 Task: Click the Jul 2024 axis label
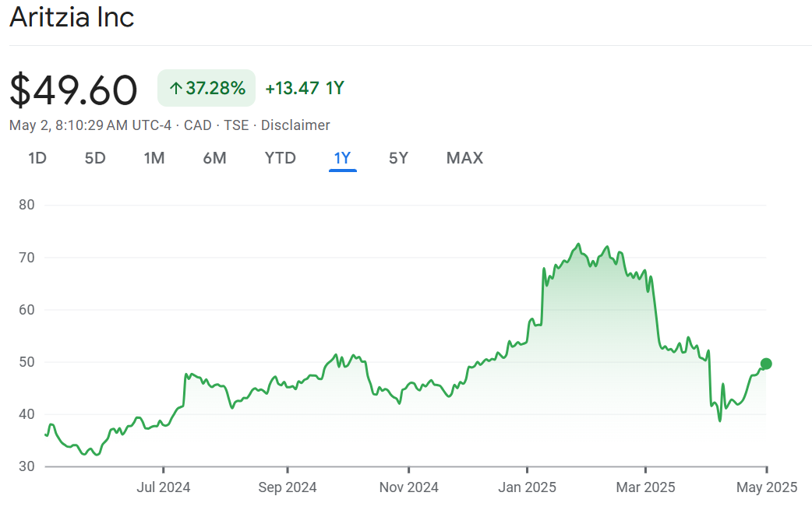(164, 487)
